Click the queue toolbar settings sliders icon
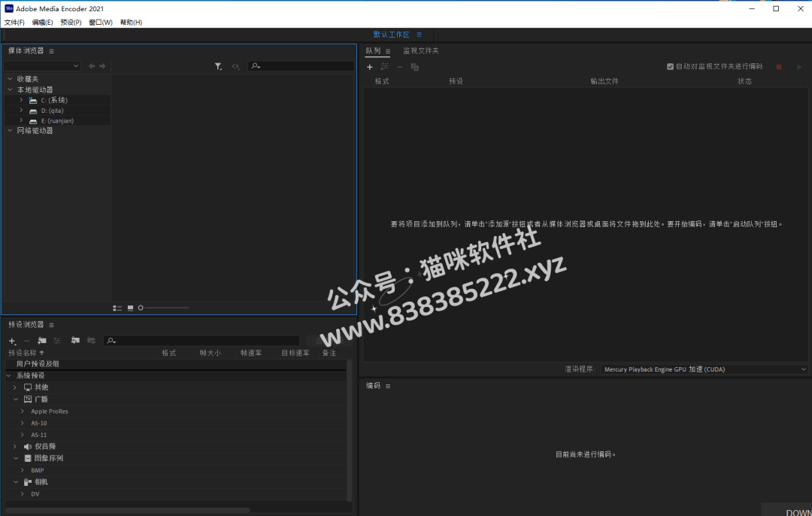 [385, 66]
